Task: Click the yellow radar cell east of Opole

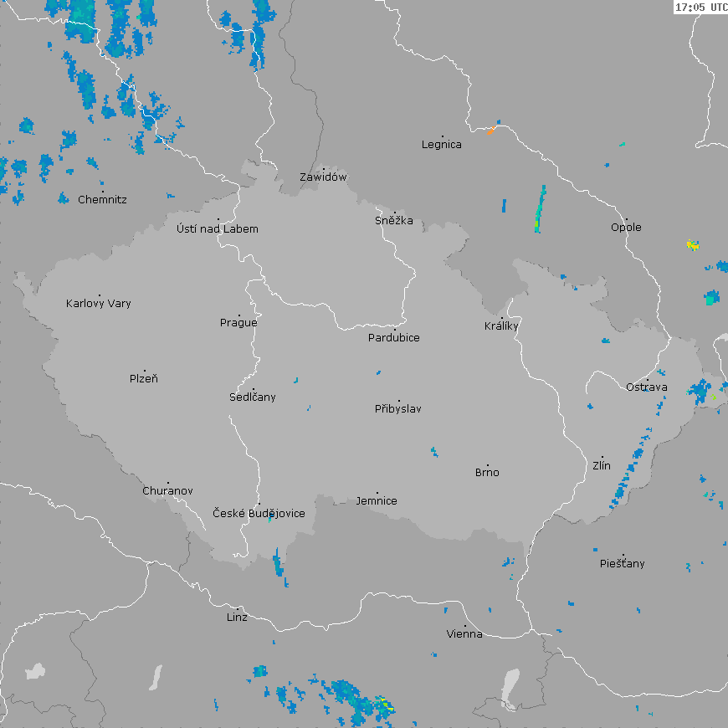Action: [693, 244]
